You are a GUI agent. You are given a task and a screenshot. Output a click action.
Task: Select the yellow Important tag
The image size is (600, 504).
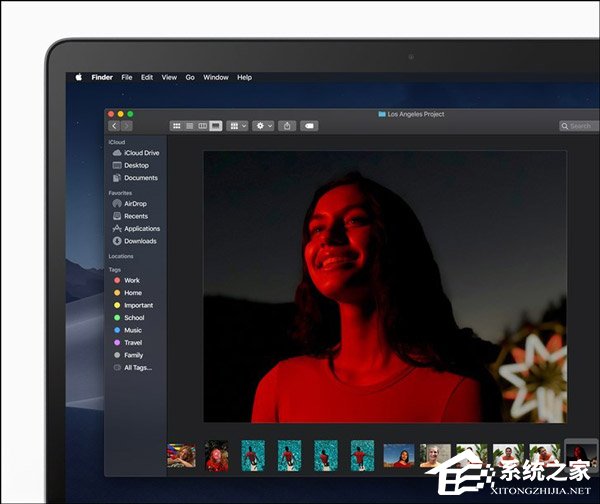pyautogui.click(x=134, y=305)
